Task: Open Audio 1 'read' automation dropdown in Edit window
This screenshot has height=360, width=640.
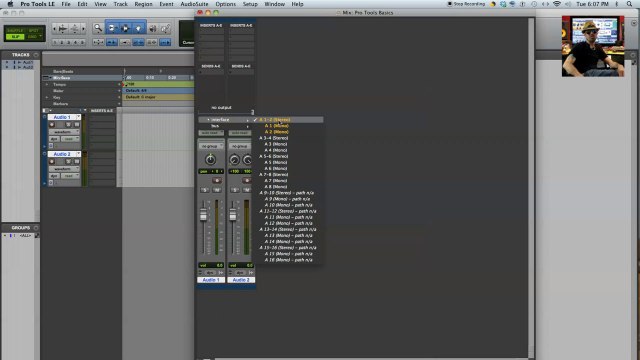Action: tap(70, 139)
